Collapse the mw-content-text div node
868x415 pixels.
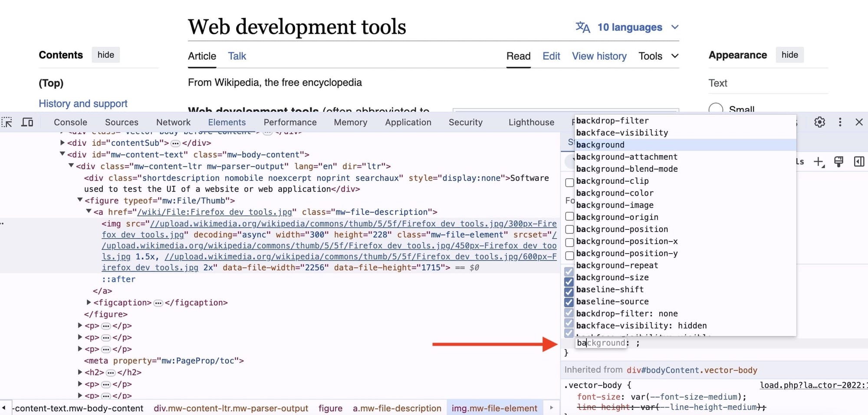(62, 154)
